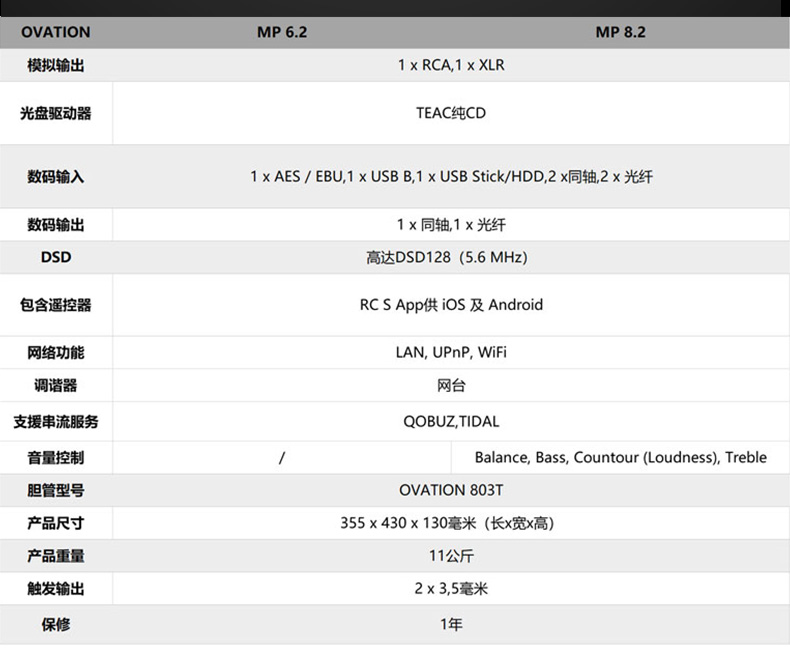Click the 网络功能 row label

click(55, 353)
